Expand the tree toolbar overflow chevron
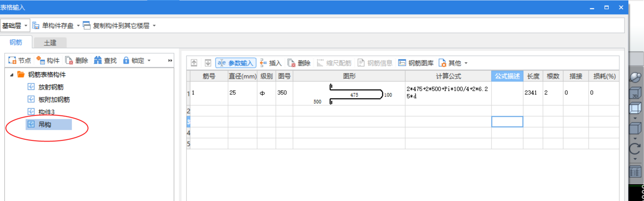Viewport: 644px width, 201px height. (x=170, y=60)
